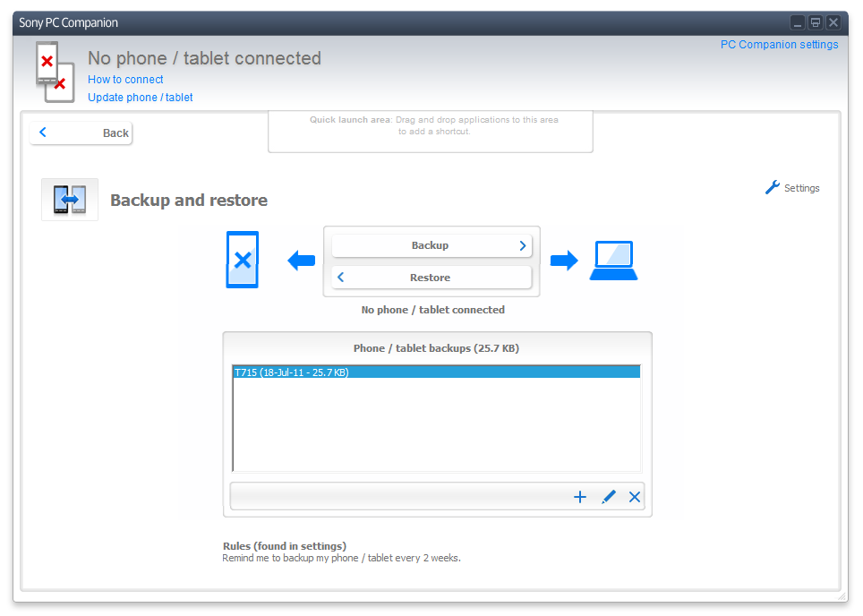Viewport: 863px width, 616px height.
Task: Delete backup with the X icon
Action: coord(635,497)
